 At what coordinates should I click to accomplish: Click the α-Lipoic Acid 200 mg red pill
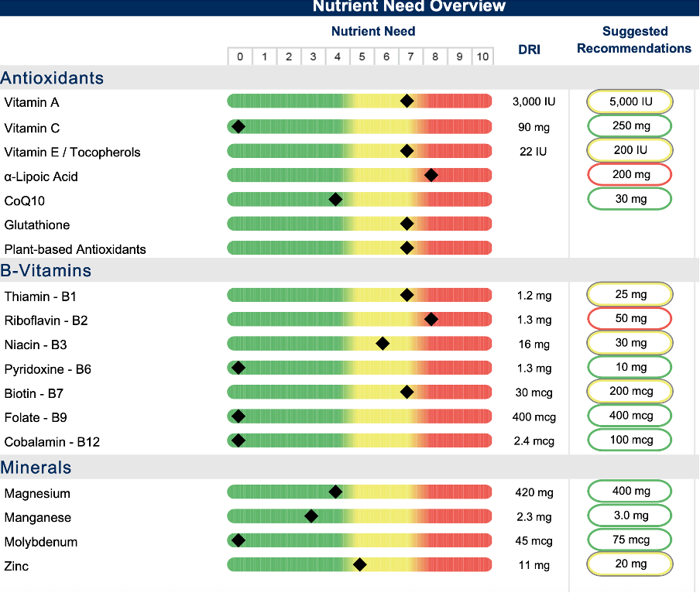click(630, 174)
